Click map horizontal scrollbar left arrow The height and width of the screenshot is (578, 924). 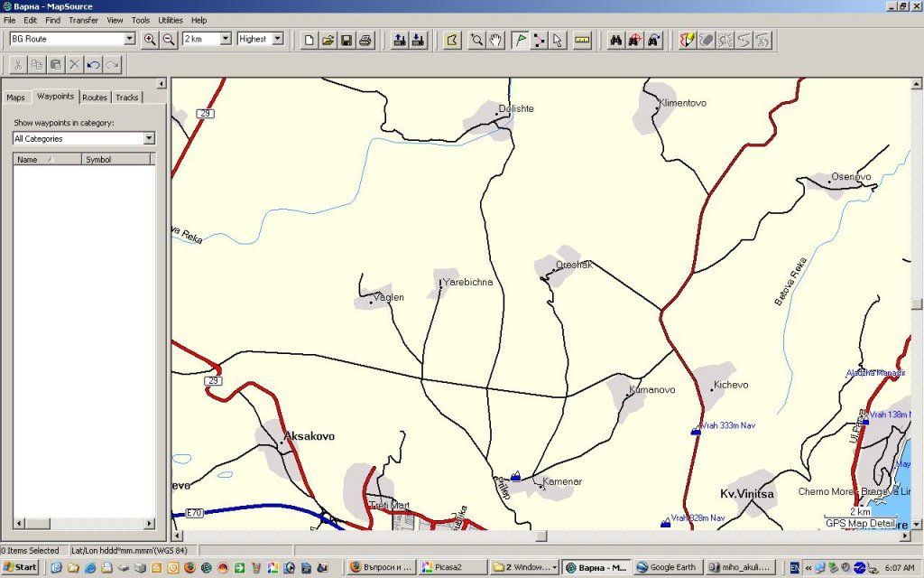coord(178,536)
